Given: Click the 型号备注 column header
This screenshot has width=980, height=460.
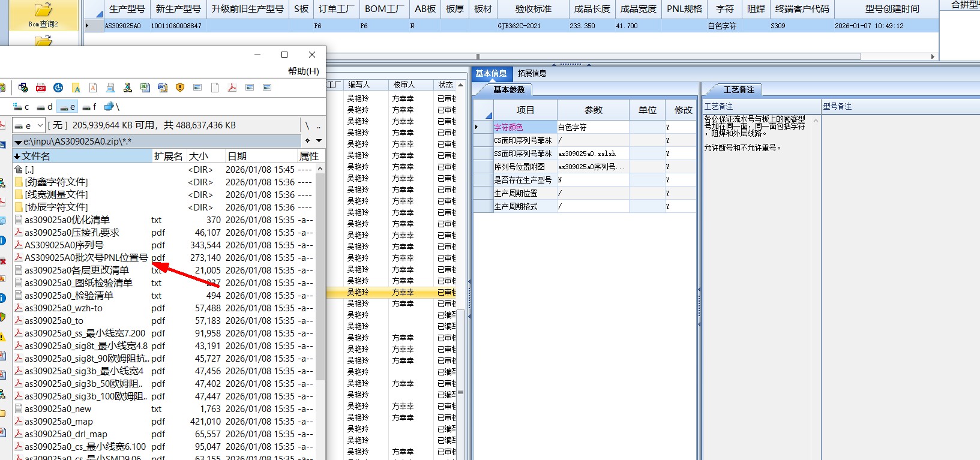Looking at the screenshot, I should pos(837,106).
